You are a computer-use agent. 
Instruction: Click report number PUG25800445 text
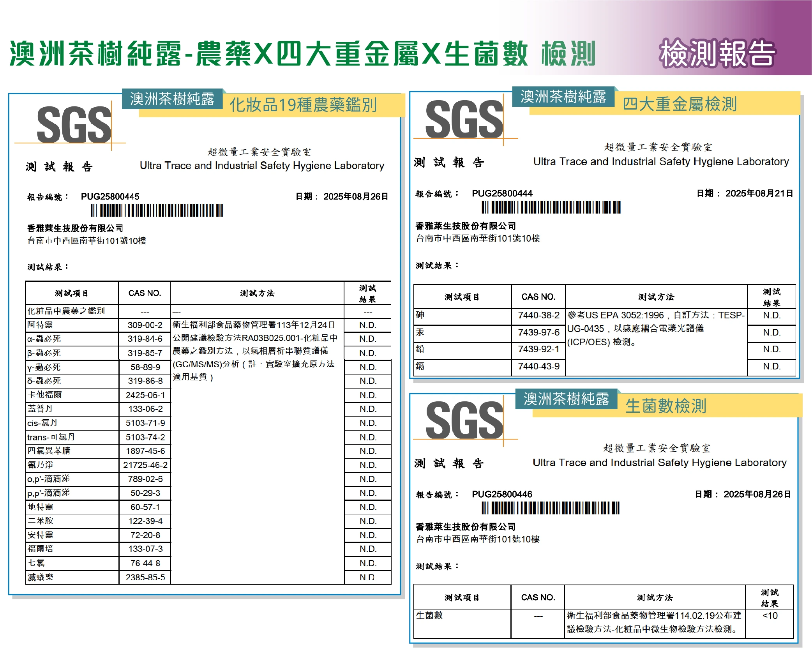tap(110, 196)
